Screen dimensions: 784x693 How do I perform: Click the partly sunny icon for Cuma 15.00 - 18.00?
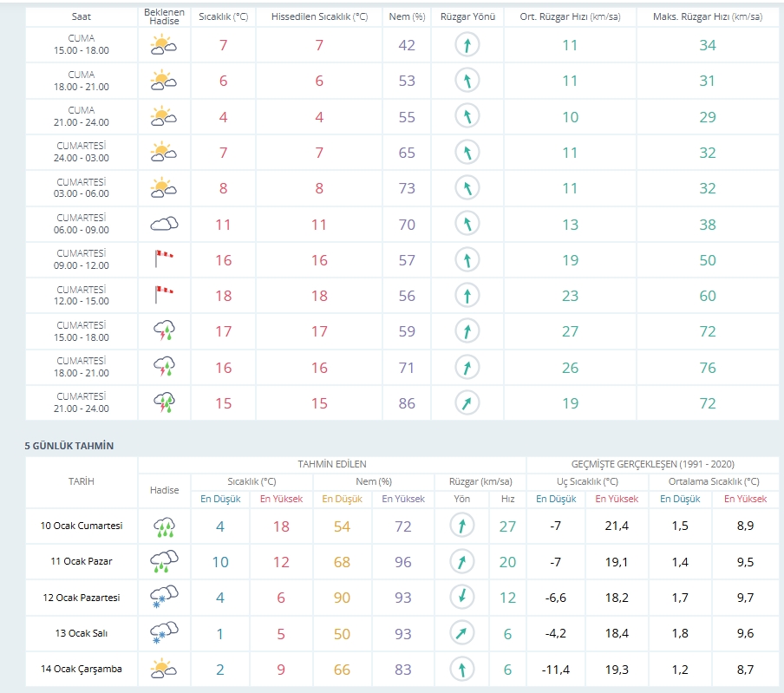164,45
